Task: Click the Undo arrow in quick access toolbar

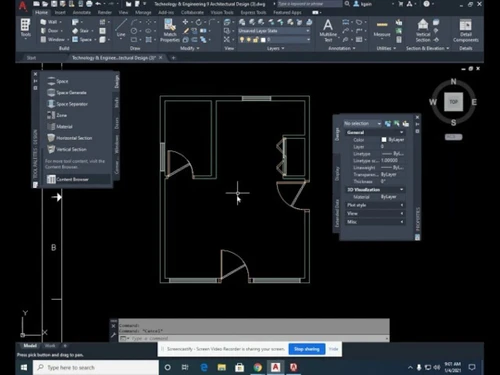Action: (98, 4)
